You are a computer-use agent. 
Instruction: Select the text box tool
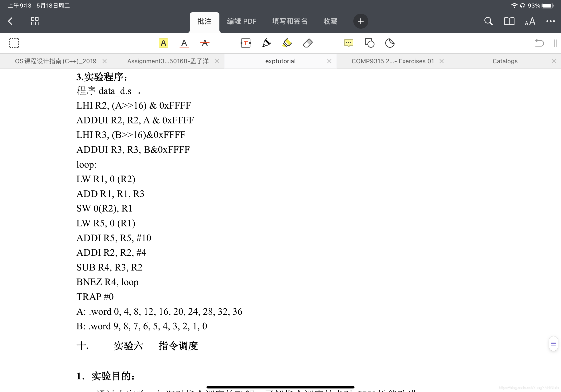(x=245, y=43)
